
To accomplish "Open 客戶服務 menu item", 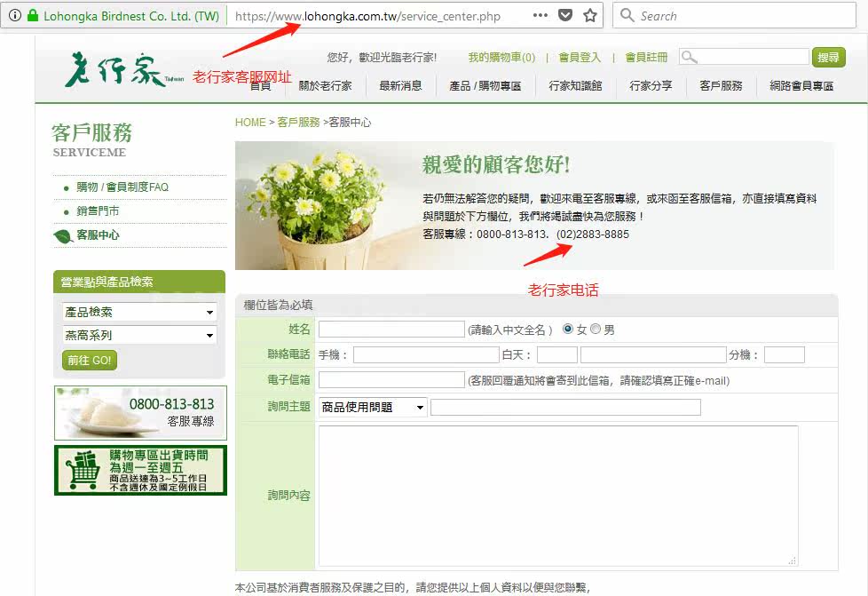I will point(721,86).
